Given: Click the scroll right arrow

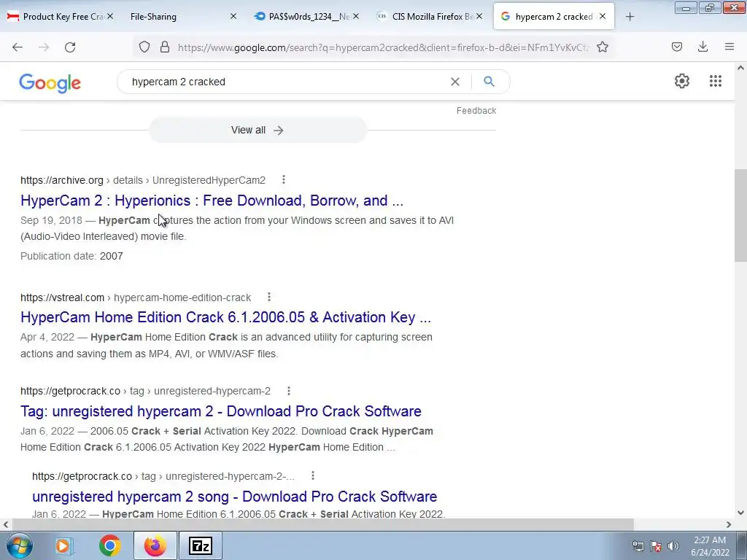Looking at the screenshot, I should (729, 524).
